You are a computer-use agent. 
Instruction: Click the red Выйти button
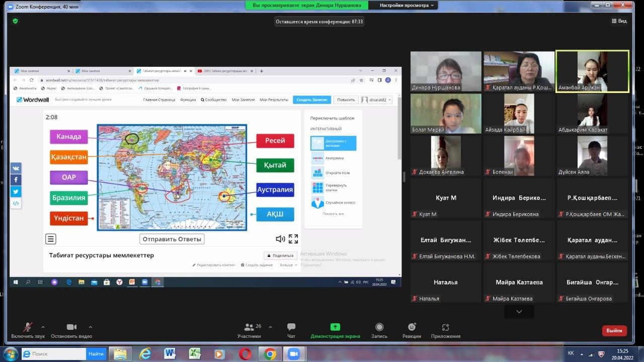pos(614,330)
